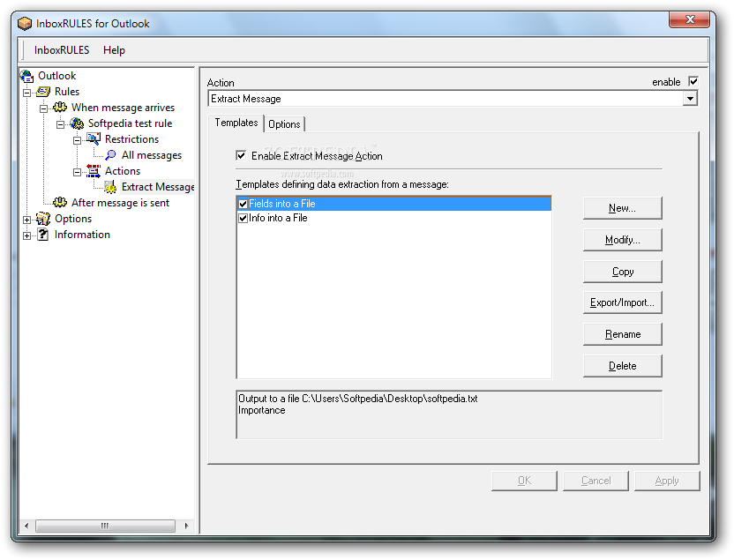Select the Info into a File row
734x560 pixels.
coord(394,218)
